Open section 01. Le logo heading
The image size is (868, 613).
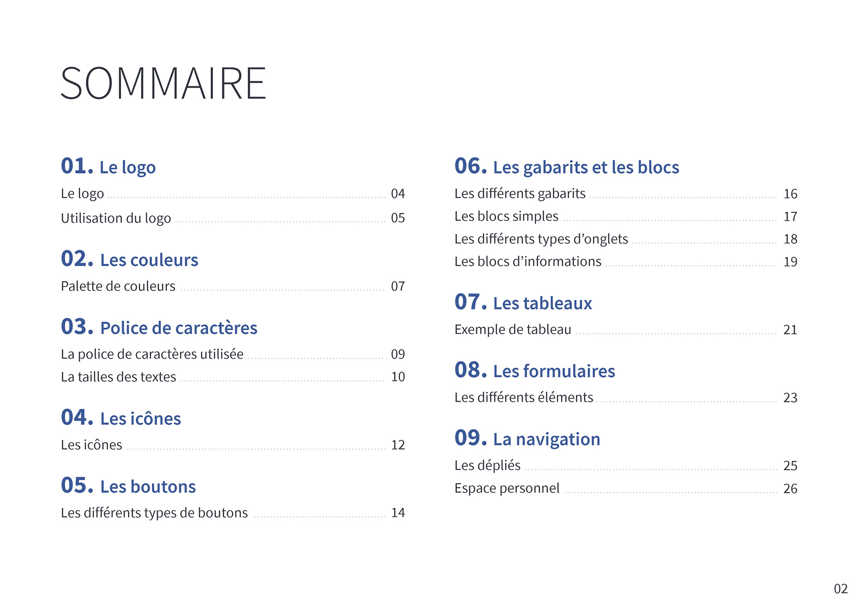pyautogui.click(x=108, y=167)
